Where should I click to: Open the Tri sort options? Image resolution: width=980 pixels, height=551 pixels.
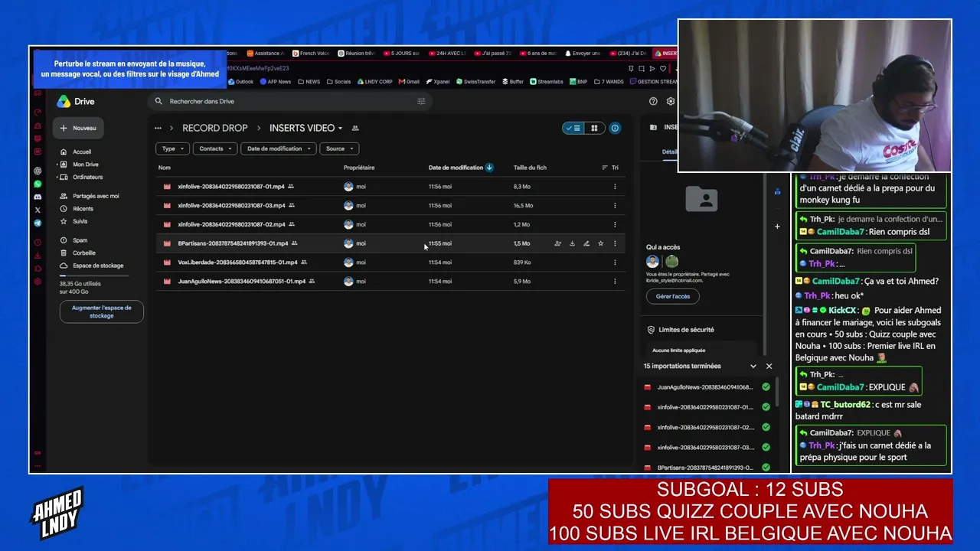(x=610, y=168)
